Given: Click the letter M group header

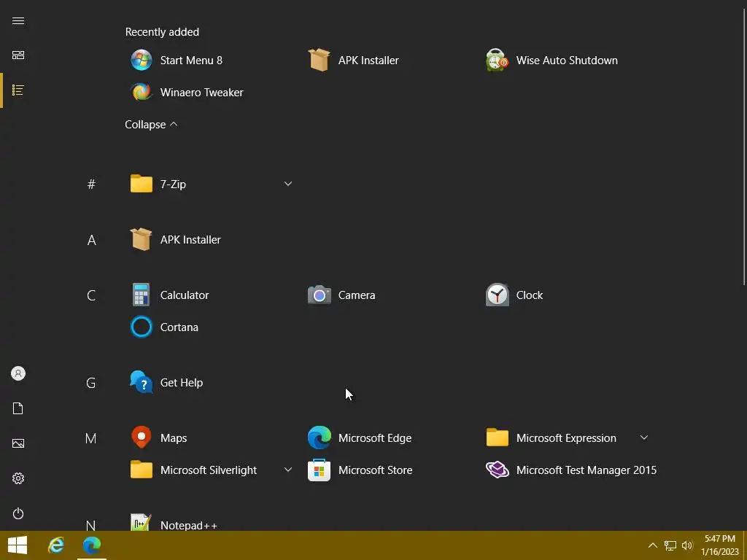Looking at the screenshot, I should click(90, 438).
